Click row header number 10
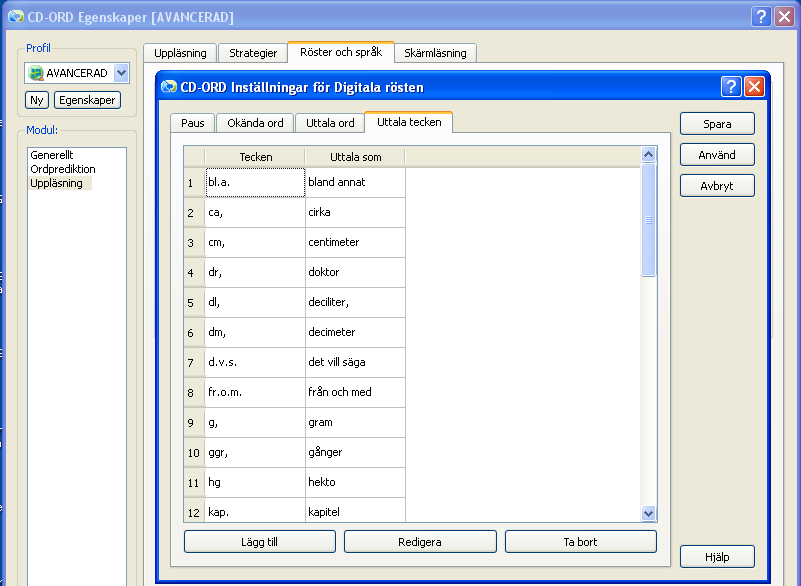 (x=194, y=453)
